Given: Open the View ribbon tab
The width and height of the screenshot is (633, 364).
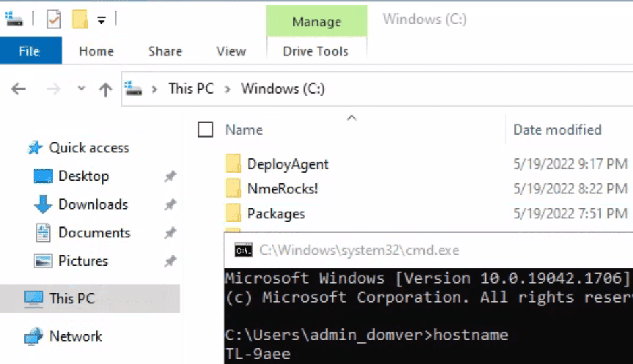Looking at the screenshot, I should pyautogui.click(x=231, y=51).
